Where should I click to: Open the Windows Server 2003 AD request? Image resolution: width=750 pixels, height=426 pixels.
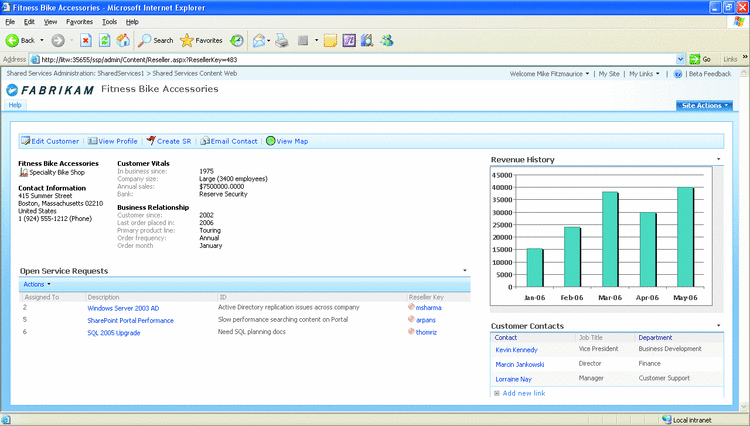123,308
